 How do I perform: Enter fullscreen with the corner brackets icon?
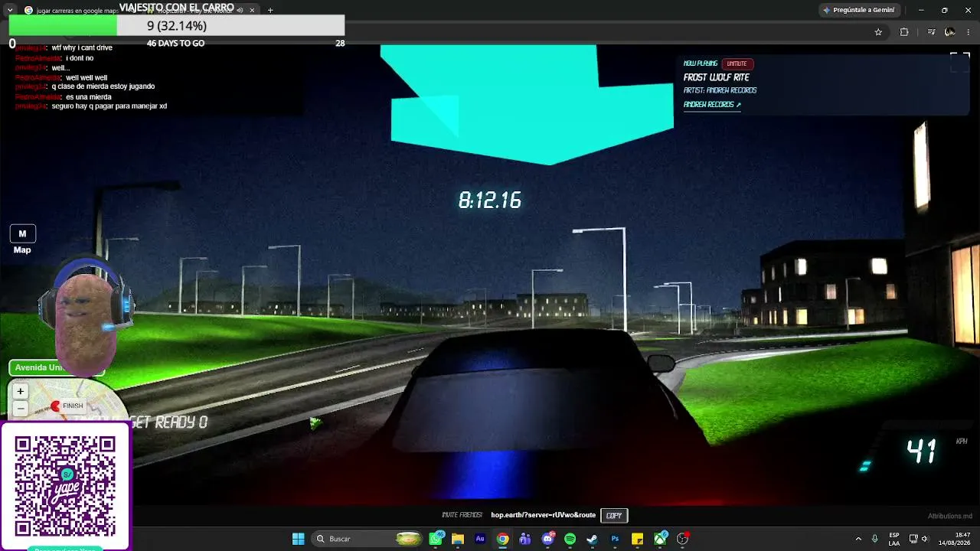pyautogui.click(x=959, y=62)
